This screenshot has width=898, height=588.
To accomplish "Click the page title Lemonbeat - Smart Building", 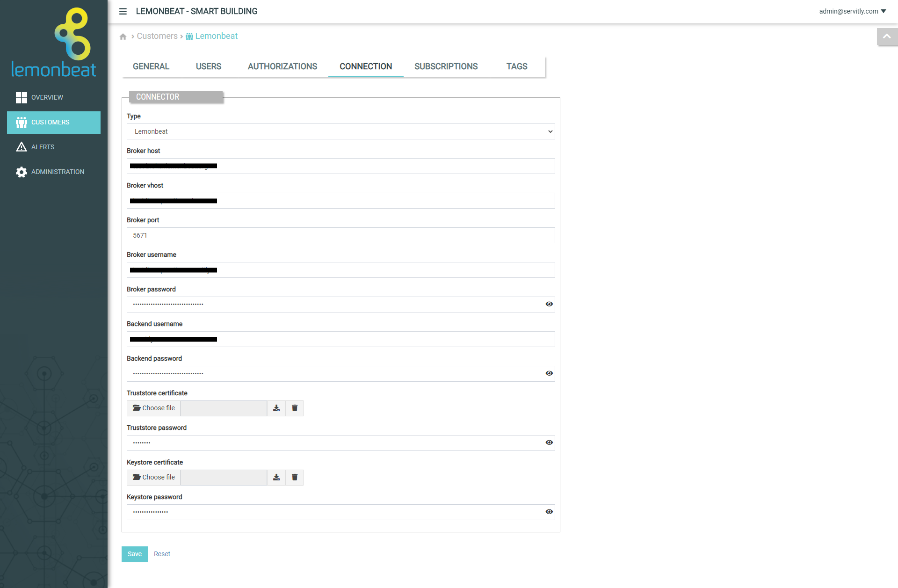I will (x=196, y=11).
